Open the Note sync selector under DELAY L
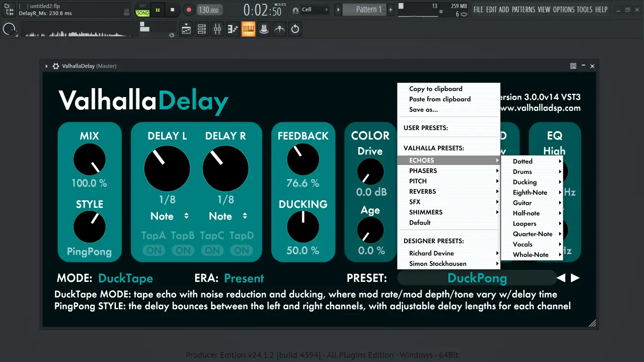Viewport: 644px width, 362px height. tap(170, 216)
